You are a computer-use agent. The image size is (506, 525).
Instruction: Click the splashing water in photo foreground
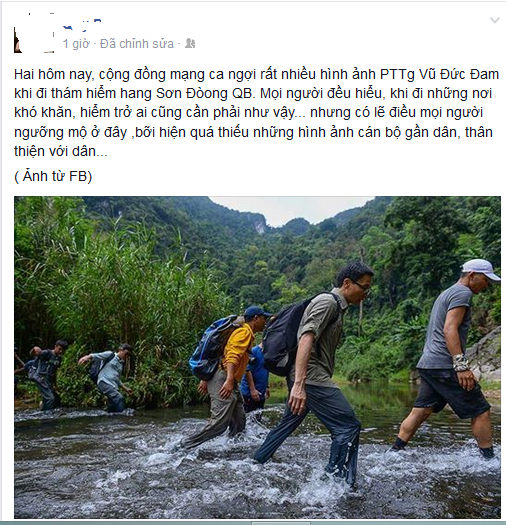tap(234, 475)
